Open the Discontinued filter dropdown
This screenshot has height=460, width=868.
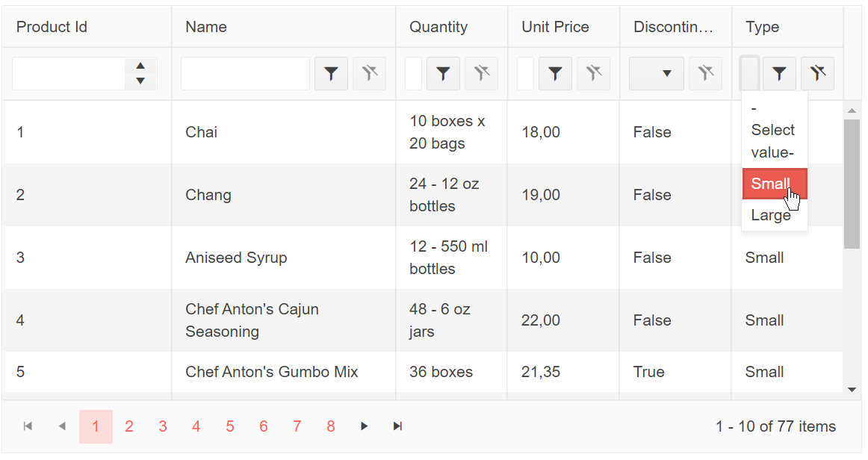point(657,73)
